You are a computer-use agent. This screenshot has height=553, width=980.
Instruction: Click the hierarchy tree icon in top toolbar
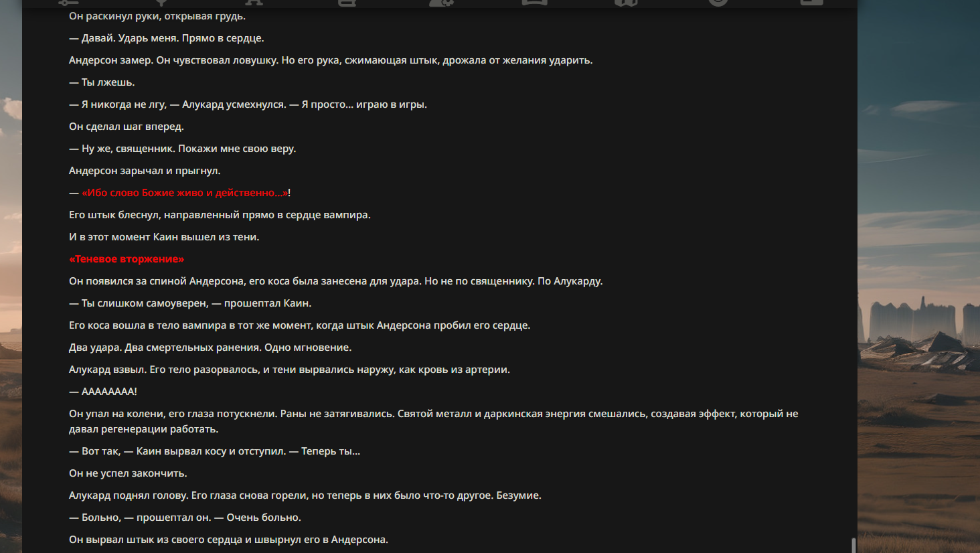point(254,3)
